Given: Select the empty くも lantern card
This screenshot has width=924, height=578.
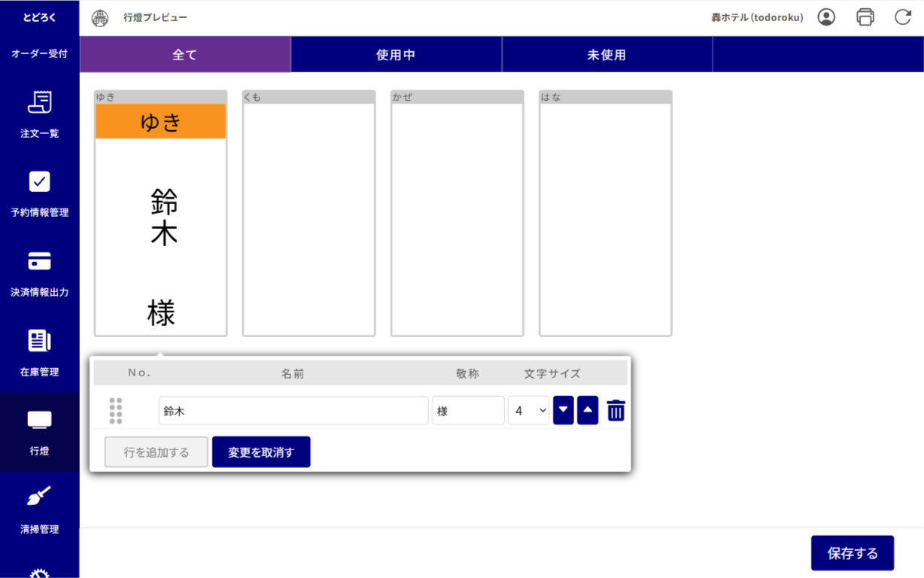Looking at the screenshot, I should pyautogui.click(x=309, y=218).
